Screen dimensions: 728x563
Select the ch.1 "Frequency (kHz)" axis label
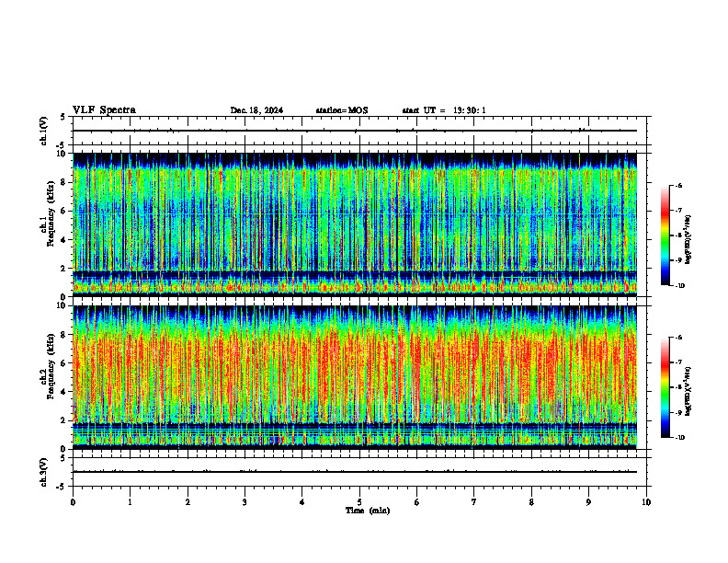point(51,213)
